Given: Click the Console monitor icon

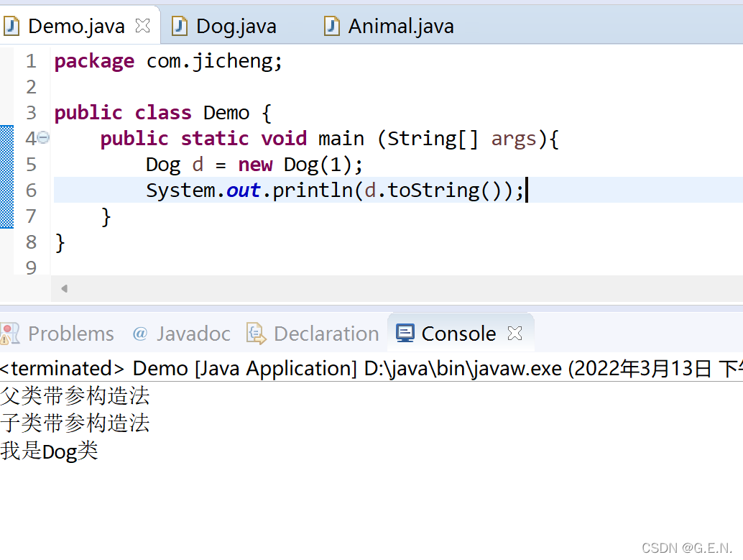Looking at the screenshot, I should click(405, 334).
